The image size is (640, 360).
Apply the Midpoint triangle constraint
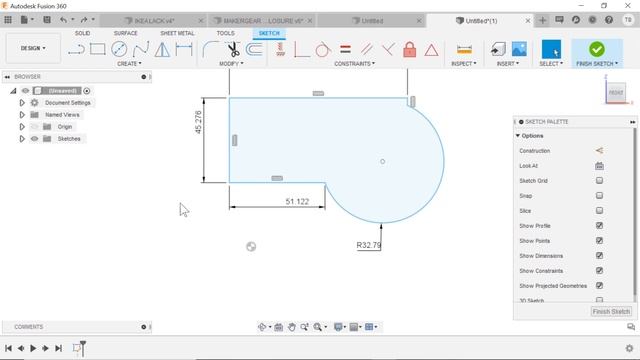click(x=431, y=50)
